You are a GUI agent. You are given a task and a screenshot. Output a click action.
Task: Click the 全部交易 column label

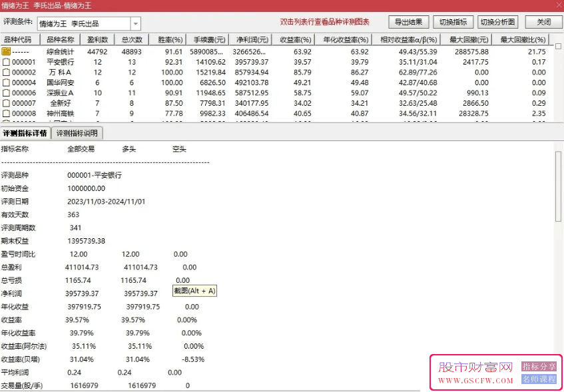click(81, 149)
